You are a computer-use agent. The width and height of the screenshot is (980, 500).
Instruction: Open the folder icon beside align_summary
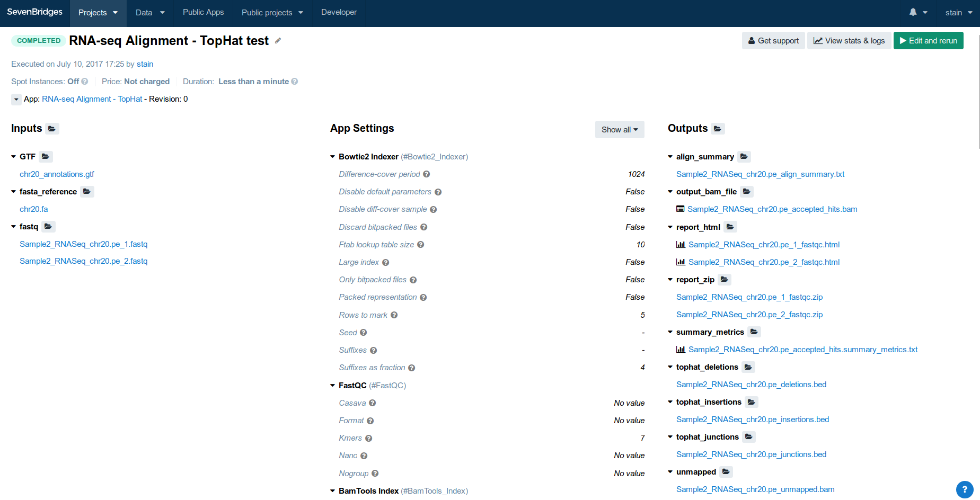point(744,157)
